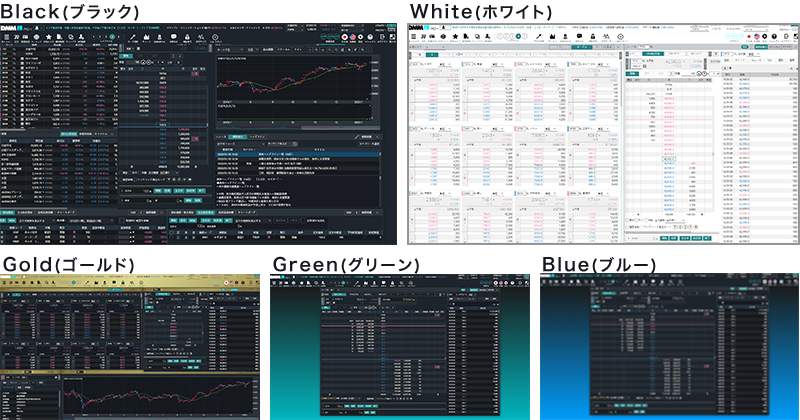Click network nodes icon in Black theme toolbar
The image size is (800, 420).
[x=81, y=37]
